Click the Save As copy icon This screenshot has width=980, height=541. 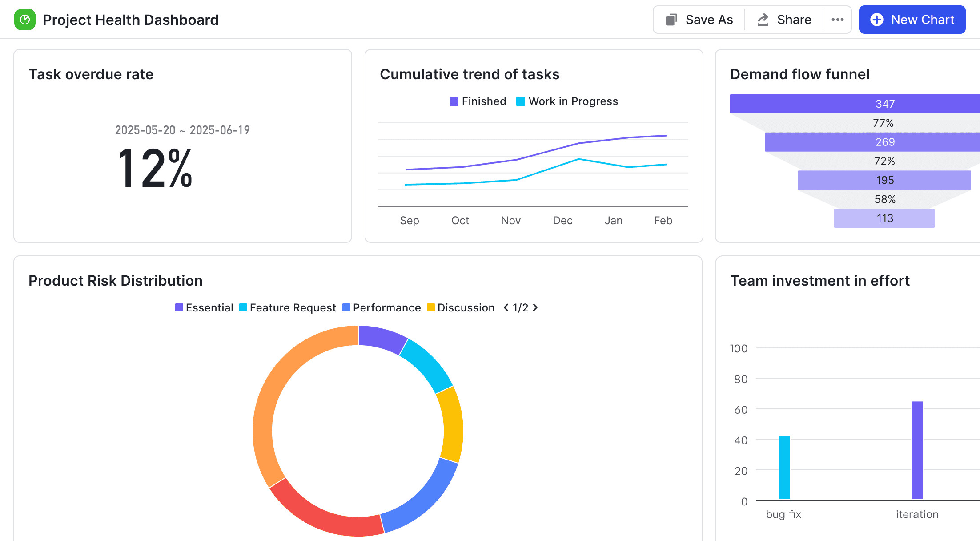point(671,20)
